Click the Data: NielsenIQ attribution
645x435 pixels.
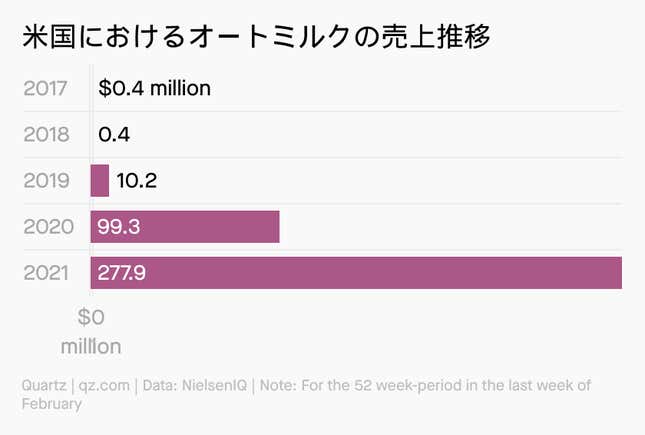point(195,386)
